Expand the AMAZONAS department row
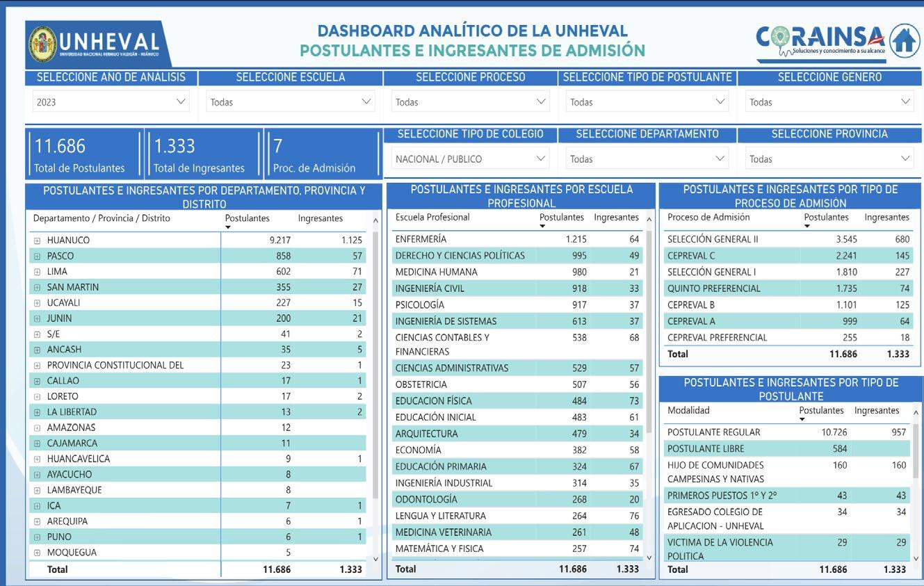 coord(38,428)
